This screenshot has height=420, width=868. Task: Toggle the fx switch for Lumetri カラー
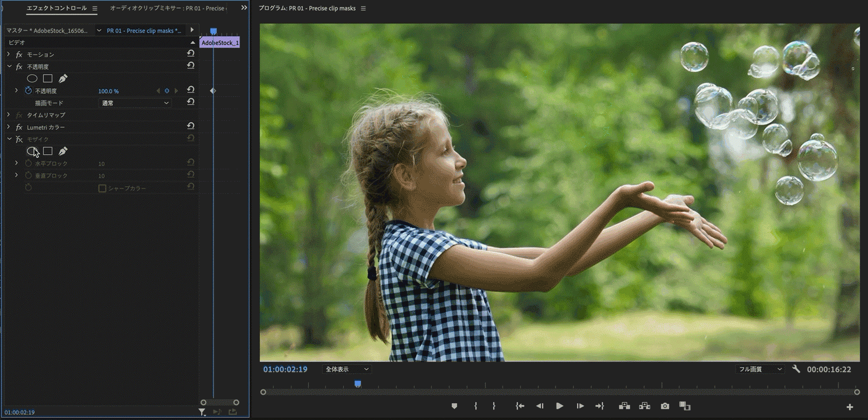tap(19, 128)
